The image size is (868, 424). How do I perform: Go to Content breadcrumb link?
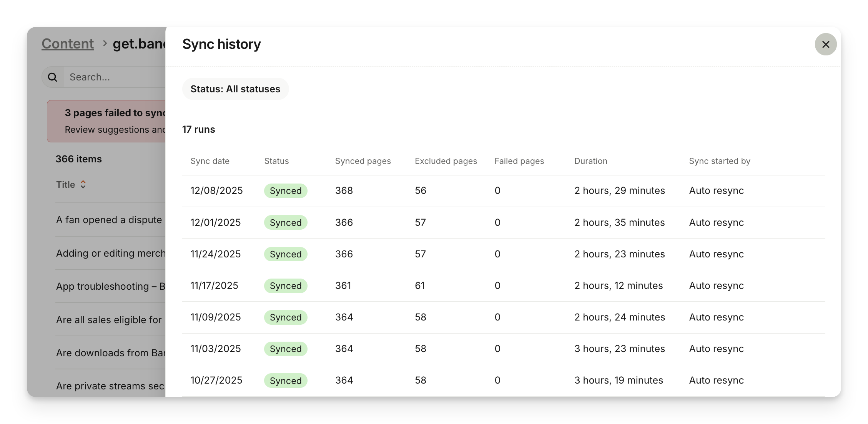(x=68, y=44)
